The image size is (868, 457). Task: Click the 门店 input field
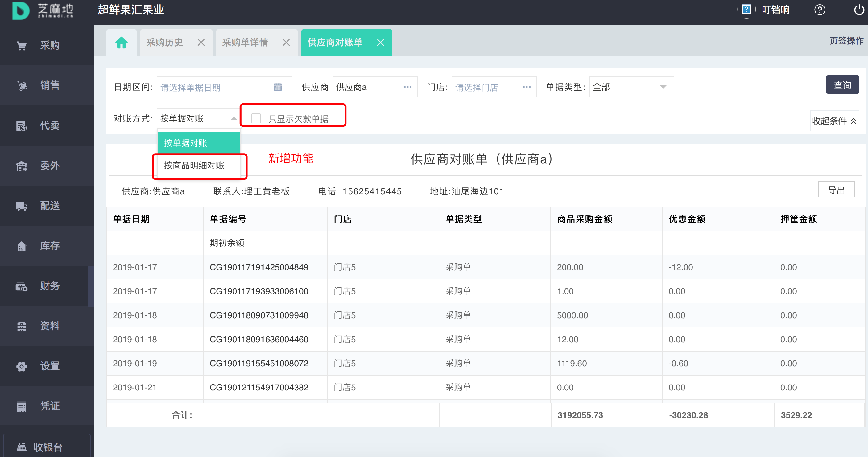(x=494, y=87)
